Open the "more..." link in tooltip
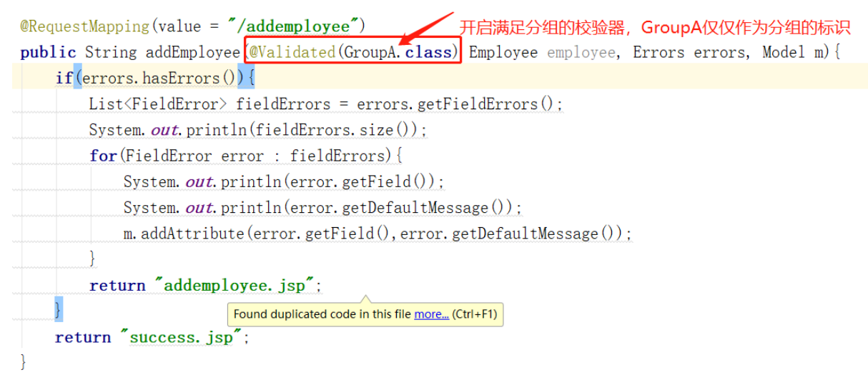 431,314
